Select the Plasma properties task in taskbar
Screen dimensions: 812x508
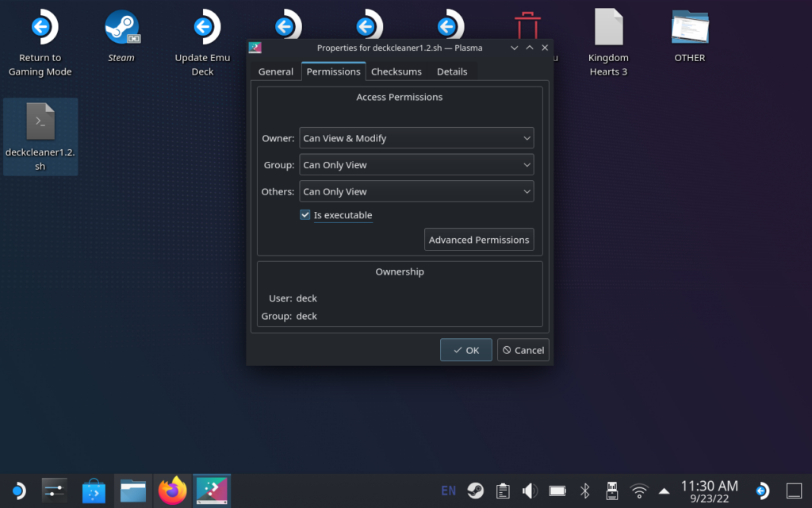coord(212,491)
